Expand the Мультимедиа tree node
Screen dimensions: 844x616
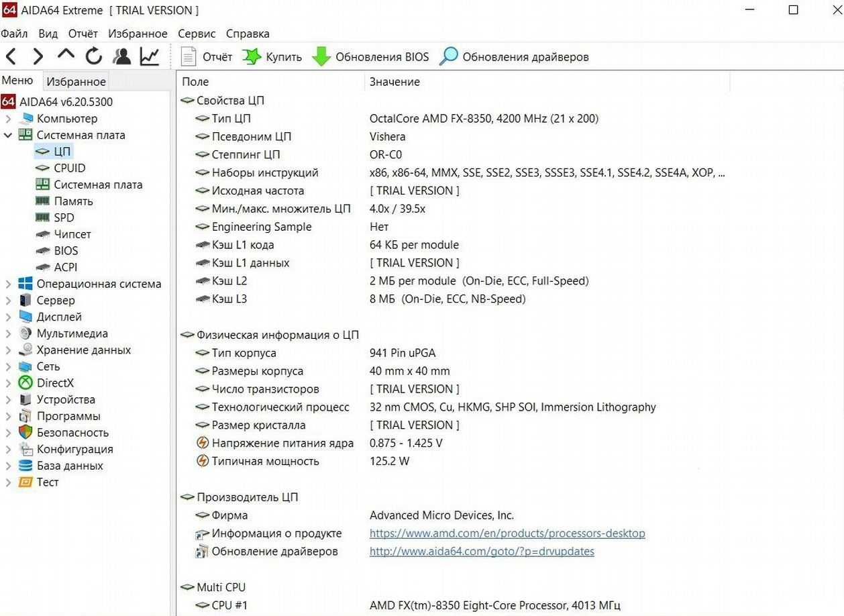point(7,333)
